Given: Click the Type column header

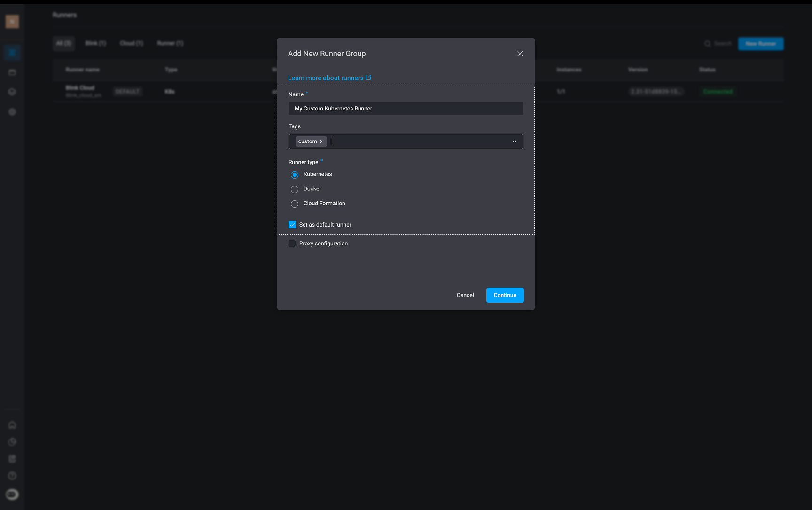Looking at the screenshot, I should tap(171, 70).
